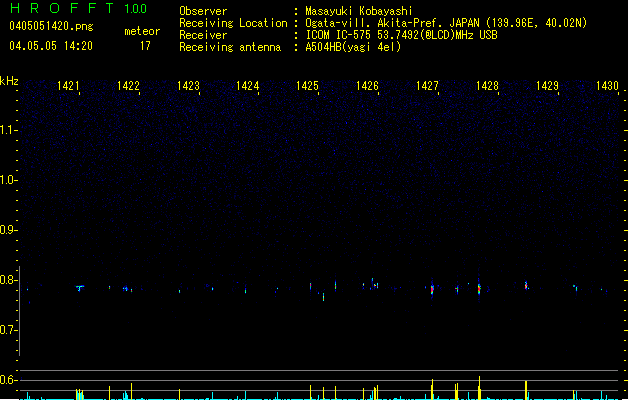Click the A504HB(yagi 4el) antenna text
The height and width of the screenshot is (400, 629).
tap(353, 47)
